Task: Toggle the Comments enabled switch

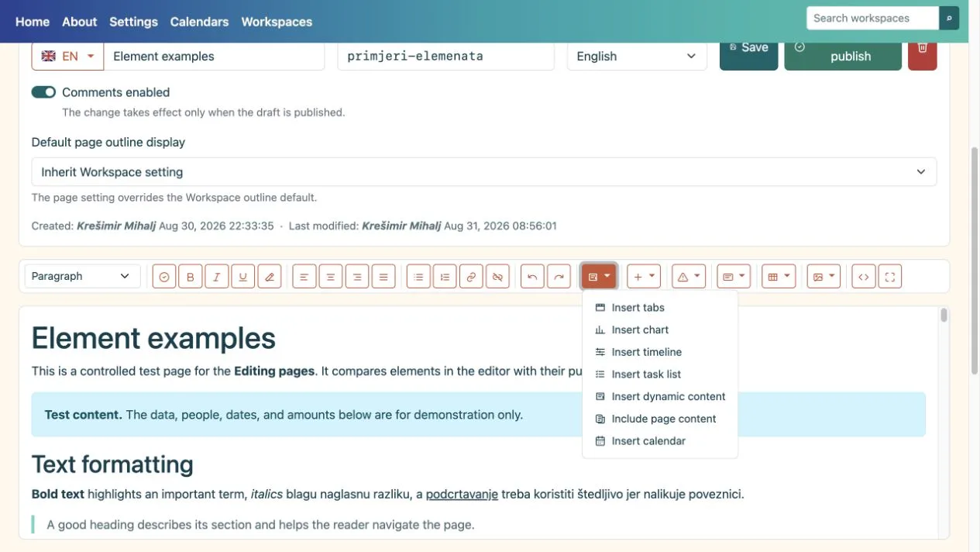Action: click(43, 92)
